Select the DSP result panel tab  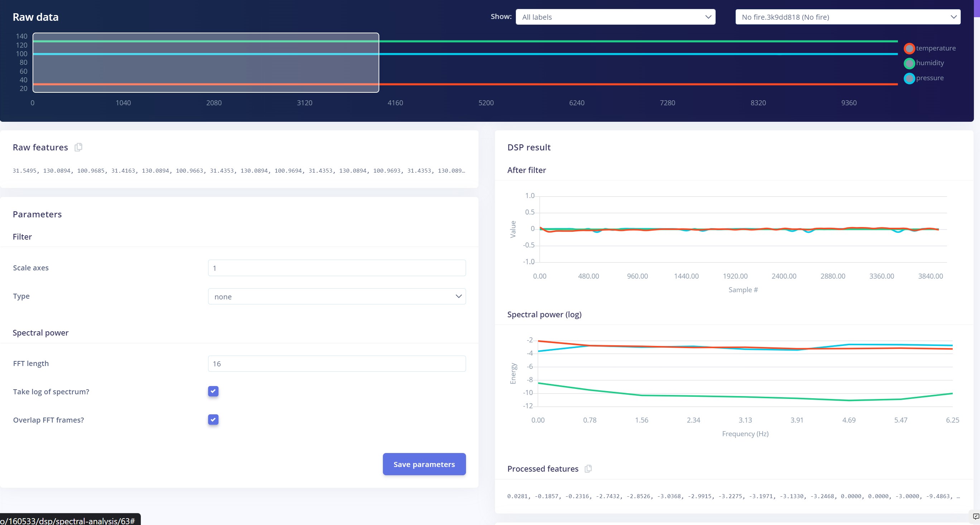[528, 147]
